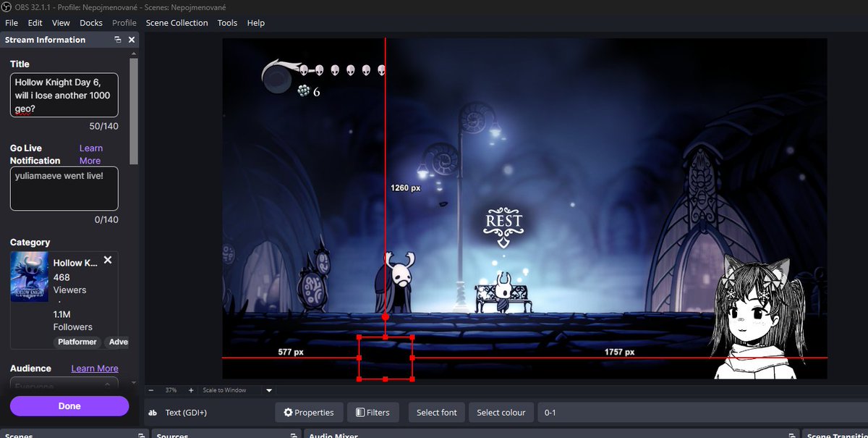Click the Go Live Notification text box
The height and width of the screenshot is (438, 868).
64,189
